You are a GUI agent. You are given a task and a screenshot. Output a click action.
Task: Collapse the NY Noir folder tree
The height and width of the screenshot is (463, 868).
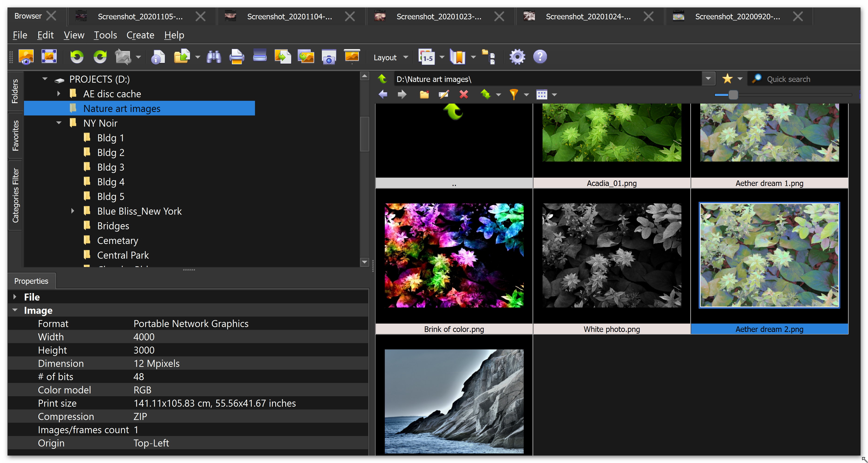[59, 123]
